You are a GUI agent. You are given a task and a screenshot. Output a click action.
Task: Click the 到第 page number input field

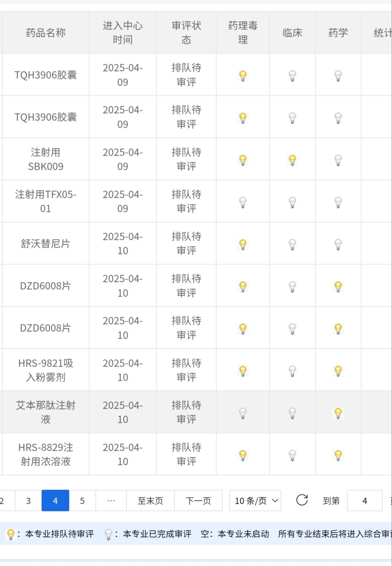coord(365,501)
